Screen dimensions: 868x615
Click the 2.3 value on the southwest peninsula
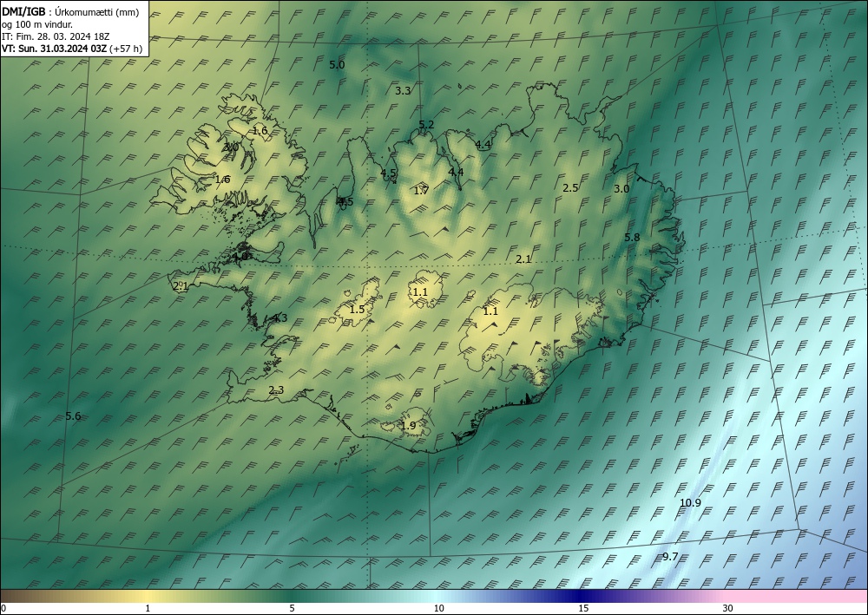click(x=276, y=390)
